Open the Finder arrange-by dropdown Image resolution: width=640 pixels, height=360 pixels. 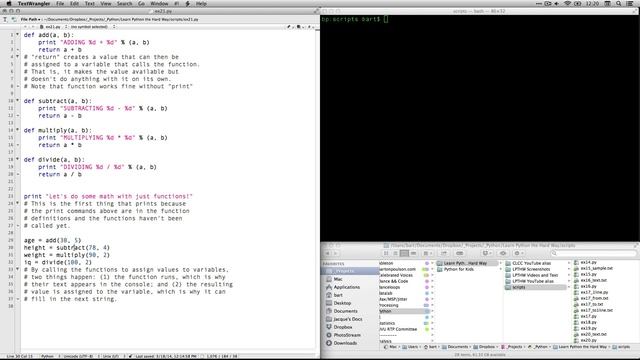(x=427, y=253)
